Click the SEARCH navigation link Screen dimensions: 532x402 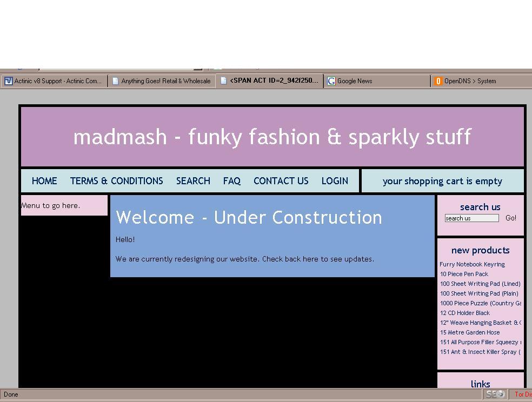point(193,181)
